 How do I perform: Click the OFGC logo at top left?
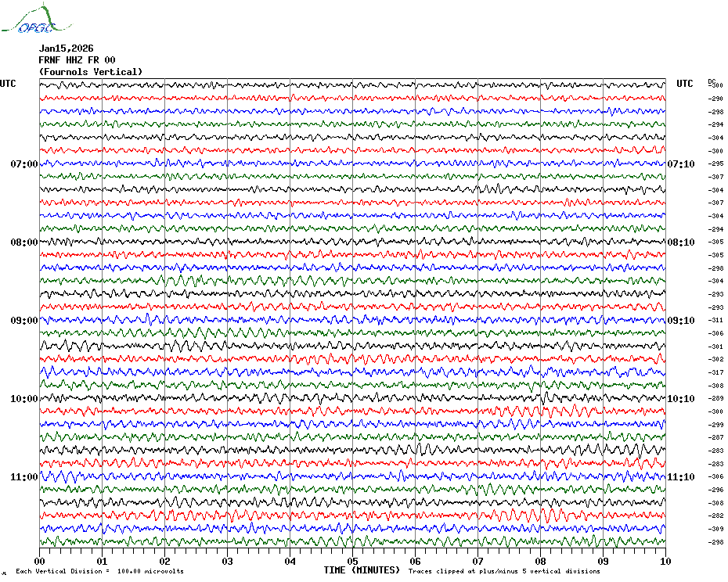36,19
